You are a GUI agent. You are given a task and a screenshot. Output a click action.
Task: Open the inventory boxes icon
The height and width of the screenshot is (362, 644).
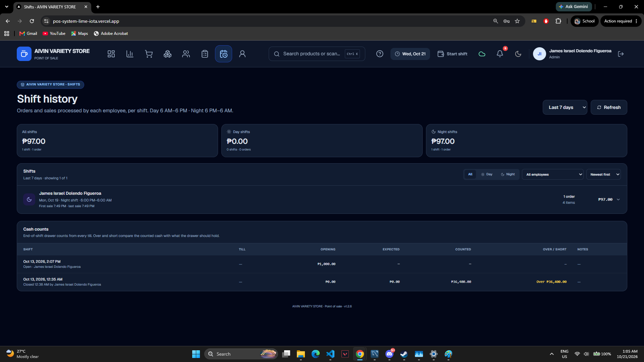167,54
